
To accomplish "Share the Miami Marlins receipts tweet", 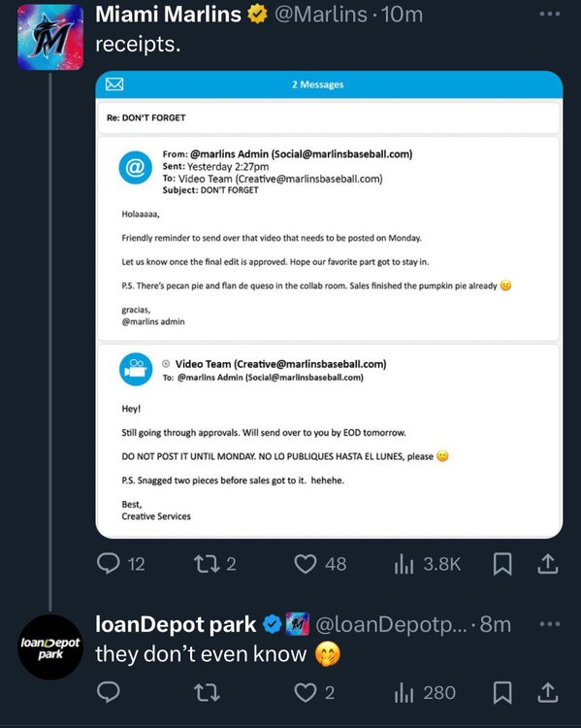I will coord(548,564).
